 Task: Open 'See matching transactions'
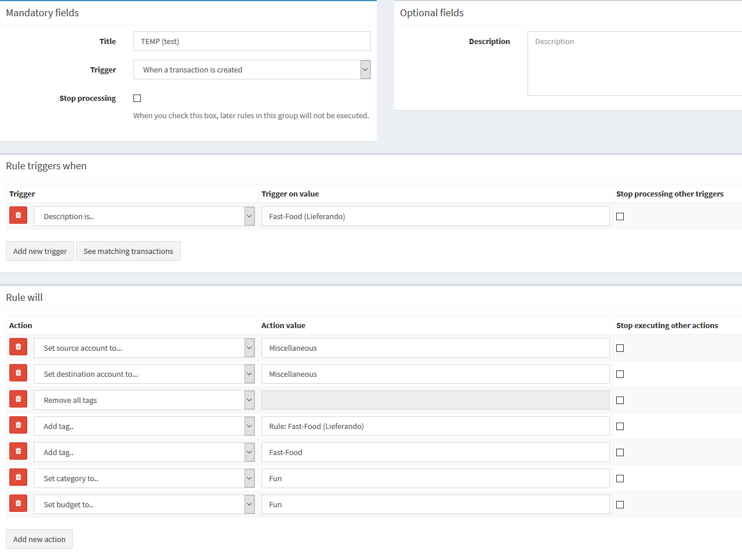click(x=128, y=250)
